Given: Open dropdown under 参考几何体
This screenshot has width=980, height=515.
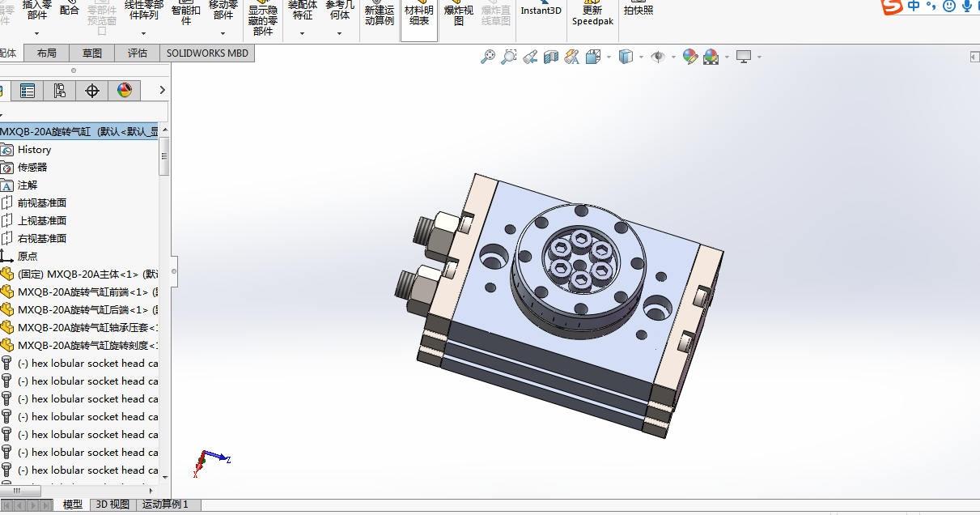Looking at the screenshot, I should click(x=340, y=34).
